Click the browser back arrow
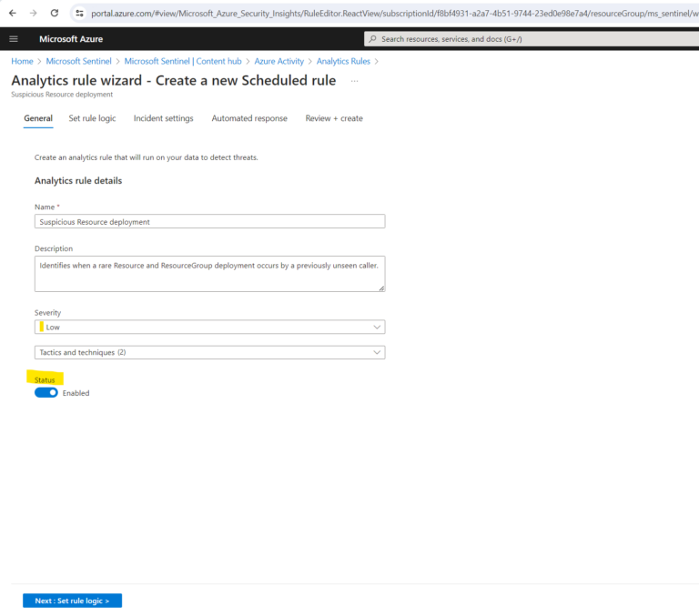Screen dimensions: 699x616 13,13
